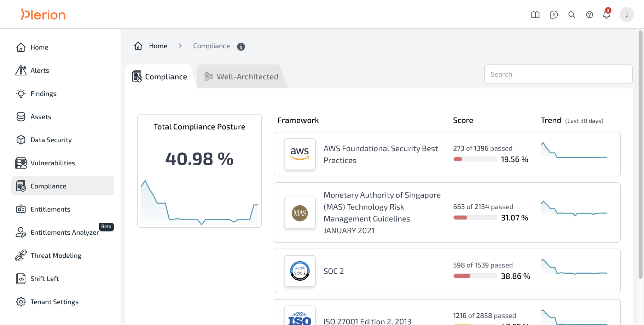Click the Alerts icon in sidebar
The height and width of the screenshot is (325, 644).
point(21,70)
